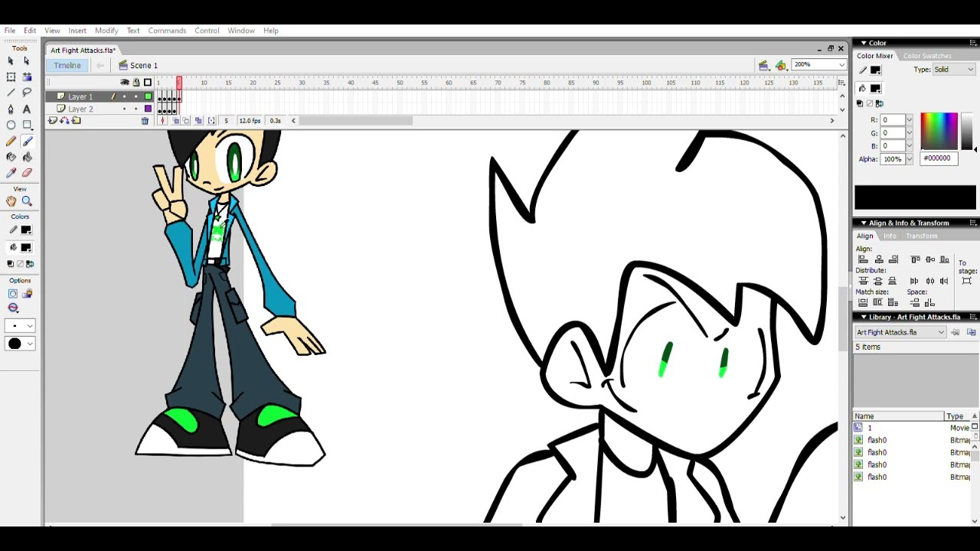The width and height of the screenshot is (980, 551).
Task: Select the Line tool
Action: [x=11, y=93]
